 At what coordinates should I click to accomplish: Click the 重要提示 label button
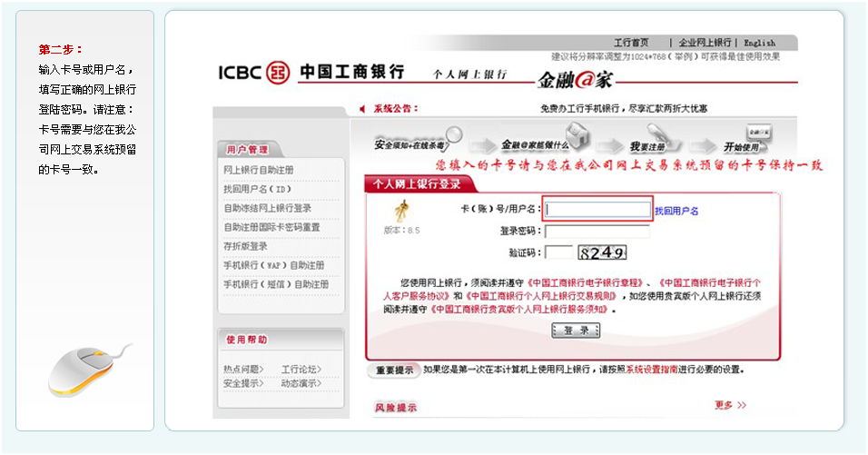click(x=395, y=371)
